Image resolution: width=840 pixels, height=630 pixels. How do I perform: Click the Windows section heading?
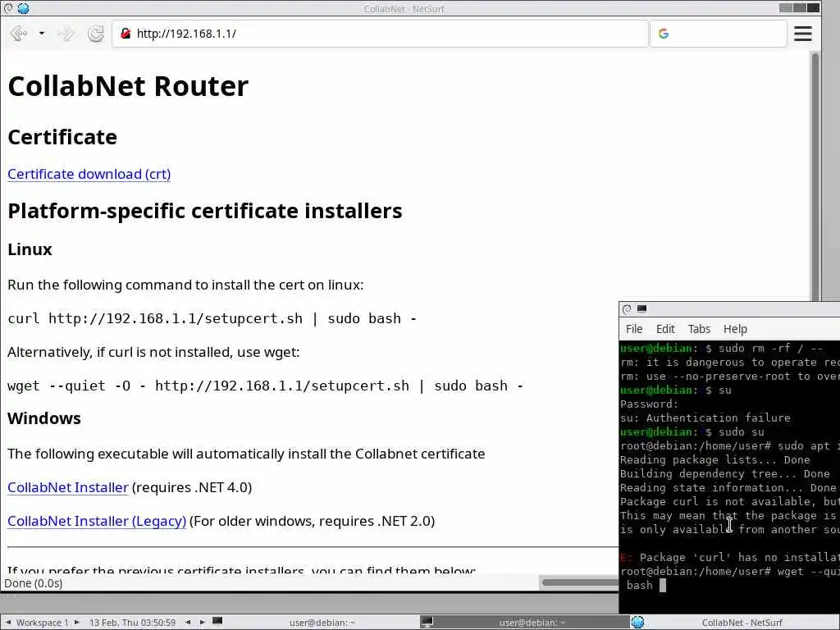(x=44, y=418)
